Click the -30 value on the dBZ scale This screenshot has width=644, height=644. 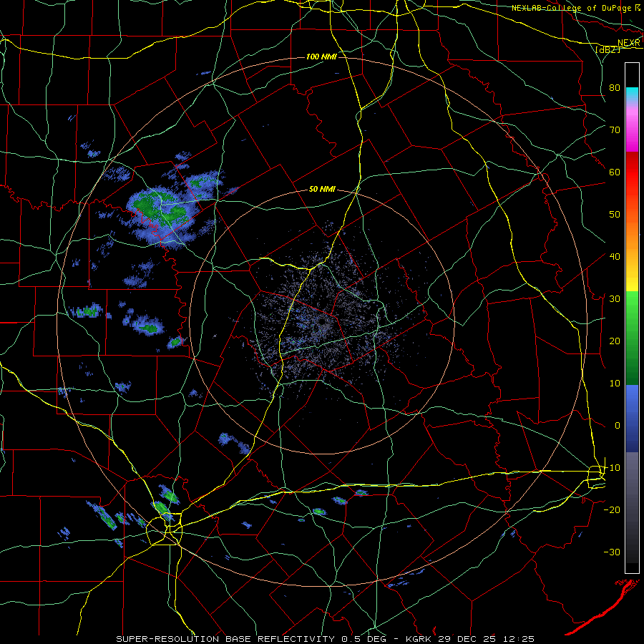pos(612,552)
